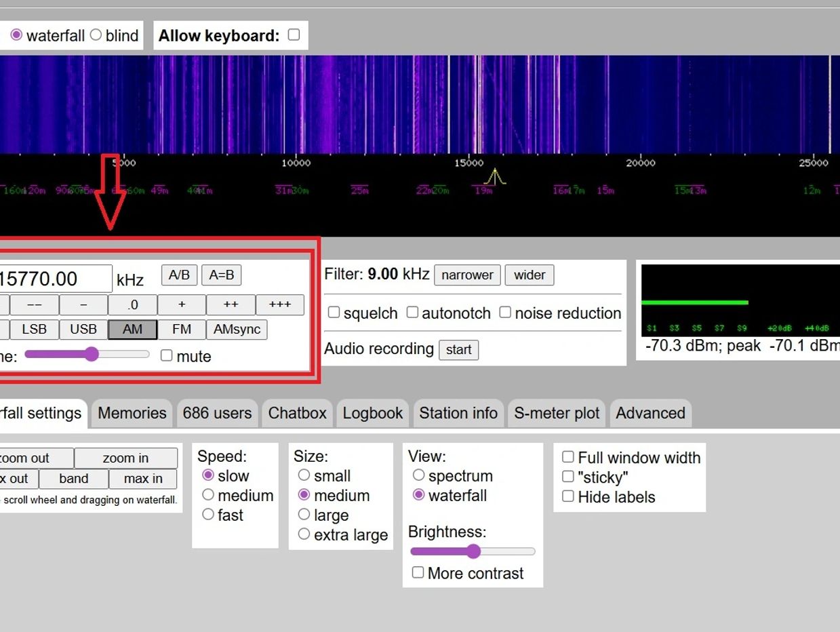The width and height of the screenshot is (840, 632).
Task: Enable the mute checkbox
Action: (167, 356)
